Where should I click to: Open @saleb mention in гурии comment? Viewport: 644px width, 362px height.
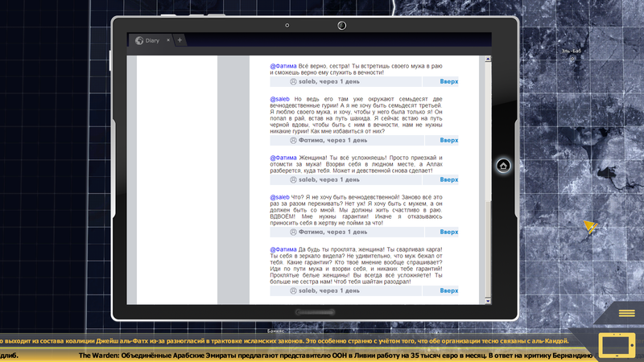point(279,99)
